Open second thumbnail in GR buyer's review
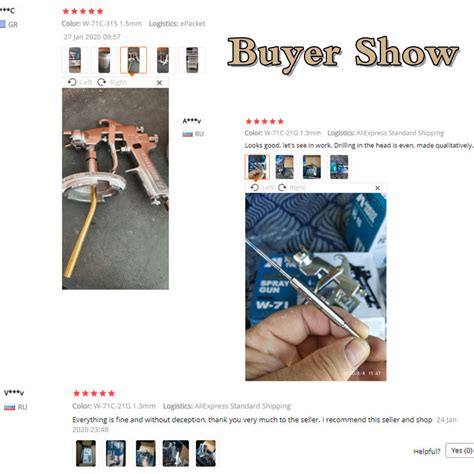Viewport: 474px width, 474px height. (x=104, y=60)
